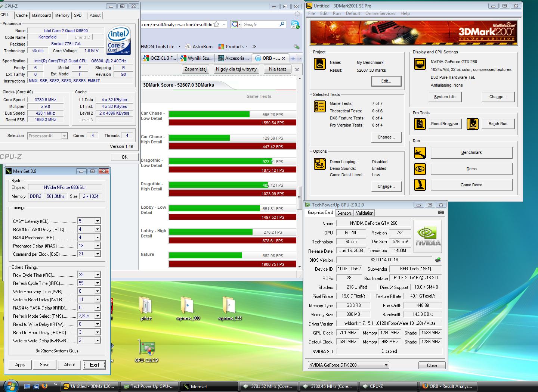Click the ResultBrowser magnifier icon

click(x=420, y=124)
